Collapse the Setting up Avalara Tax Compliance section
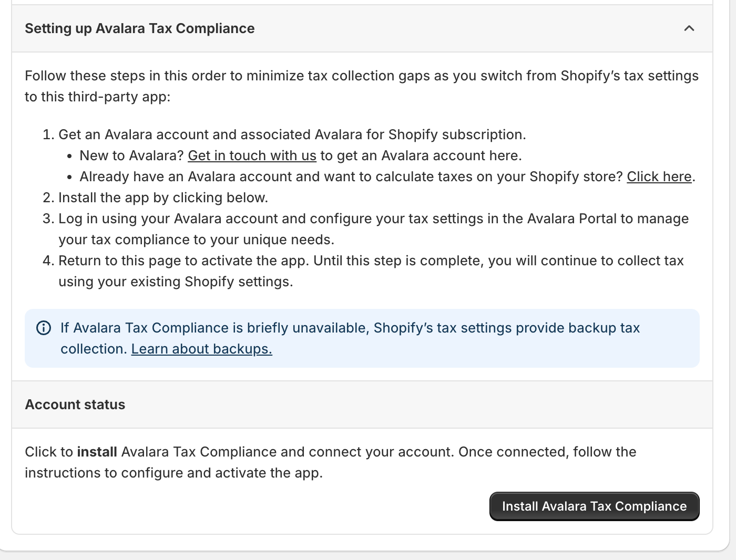The image size is (736, 560). [x=689, y=29]
